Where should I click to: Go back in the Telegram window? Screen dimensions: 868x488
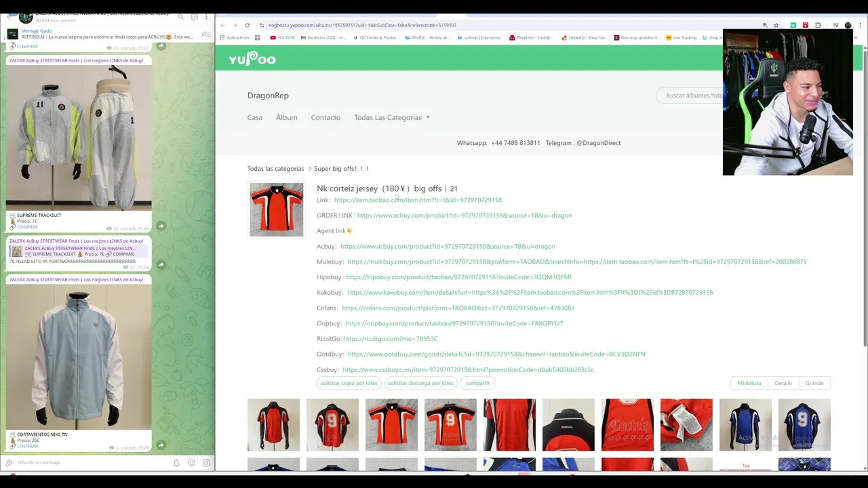[x=9, y=17]
